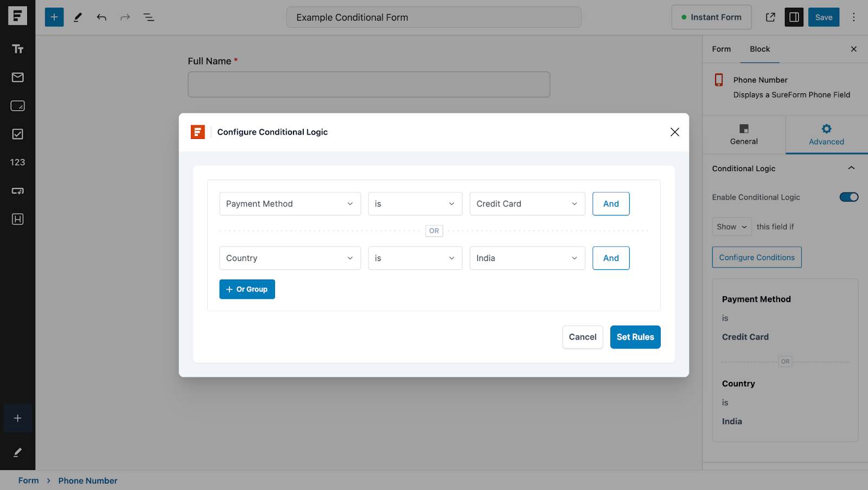Open the three-dot options menu
Screen dimensions: 868x490
click(x=853, y=17)
